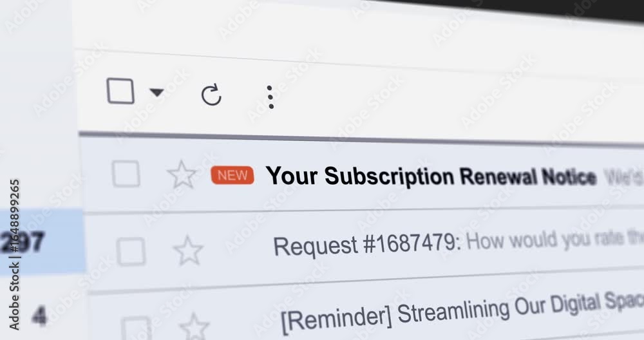Open Your Subscription Renewal Notice email
This screenshot has width=644, height=340.
pyautogui.click(x=431, y=176)
